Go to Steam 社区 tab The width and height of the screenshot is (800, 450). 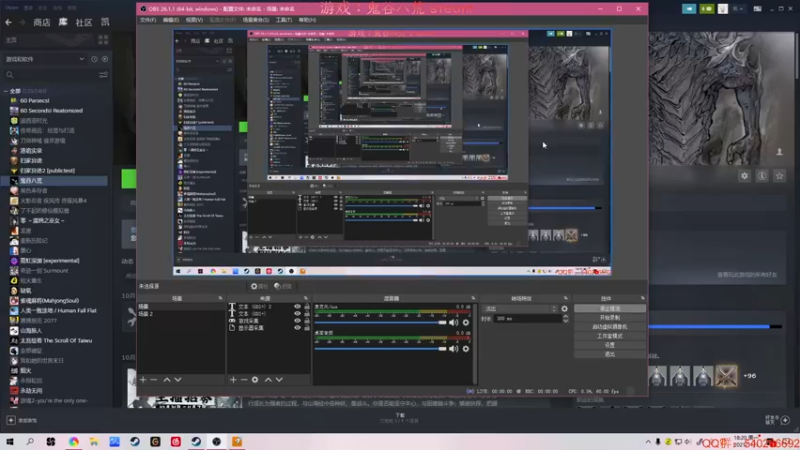84,22
